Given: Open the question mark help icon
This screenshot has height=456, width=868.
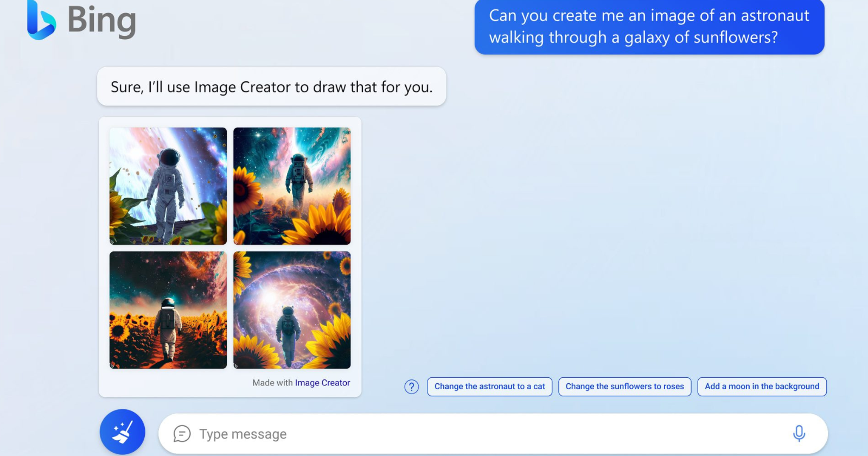Looking at the screenshot, I should (x=412, y=387).
